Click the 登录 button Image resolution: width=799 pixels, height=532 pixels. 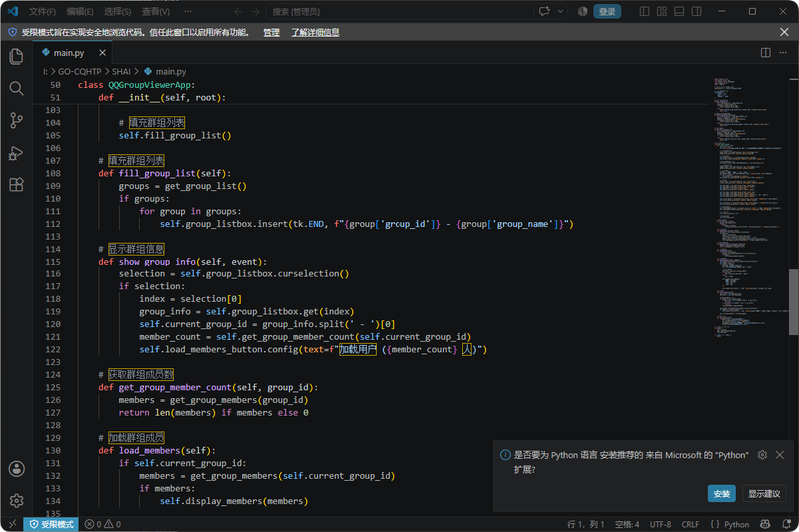click(607, 11)
